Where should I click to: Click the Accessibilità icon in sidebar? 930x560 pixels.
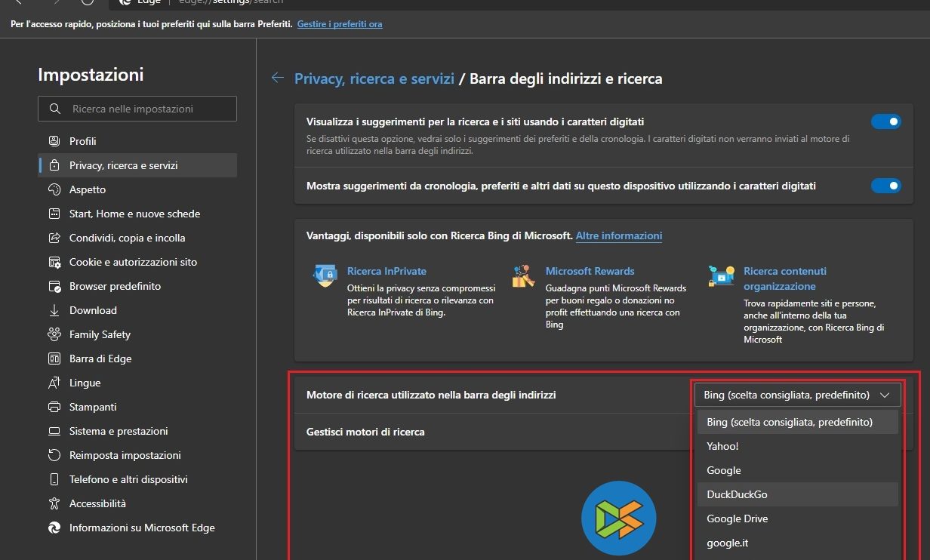(54, 503)
